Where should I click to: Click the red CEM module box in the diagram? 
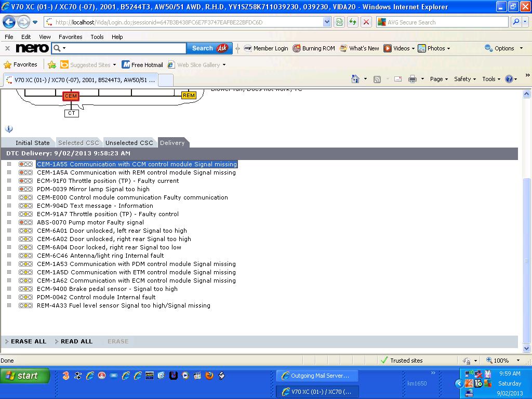click(x=71, y=96)
